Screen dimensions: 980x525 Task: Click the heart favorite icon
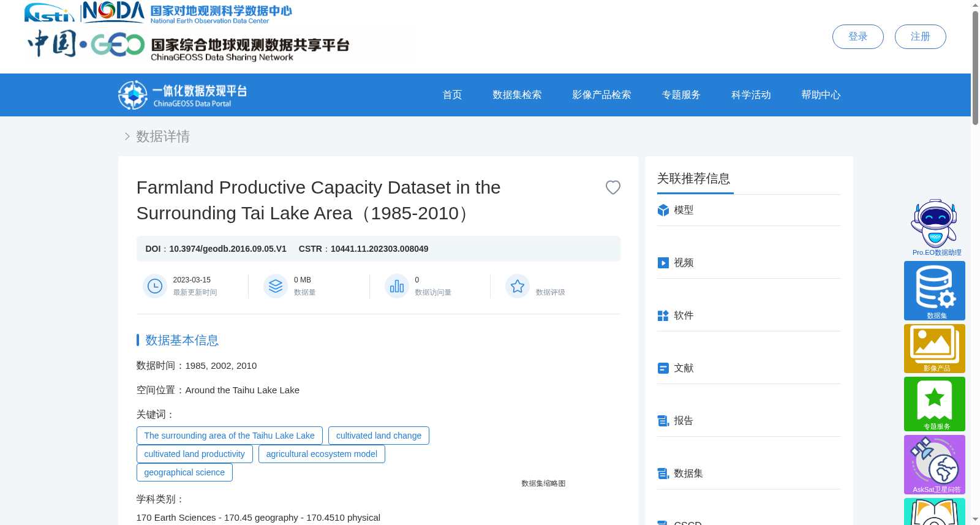pyautogui.click(x=612, y=187)
